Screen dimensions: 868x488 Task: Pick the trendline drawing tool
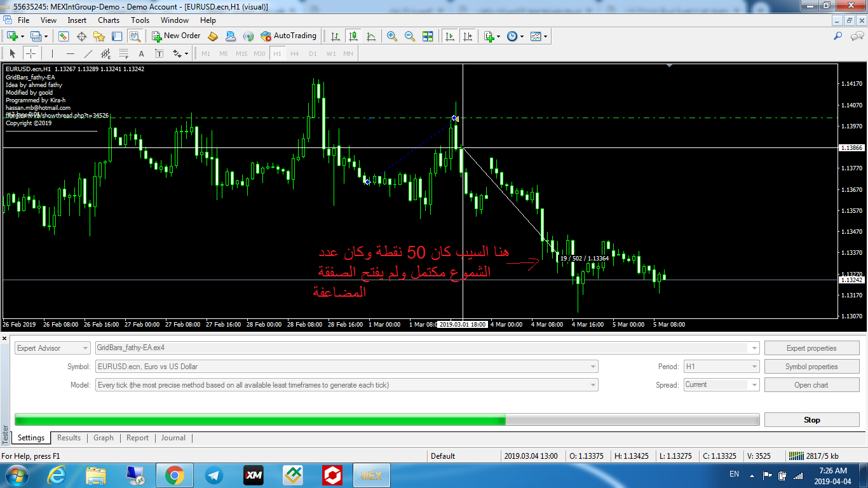pos(88,54)
